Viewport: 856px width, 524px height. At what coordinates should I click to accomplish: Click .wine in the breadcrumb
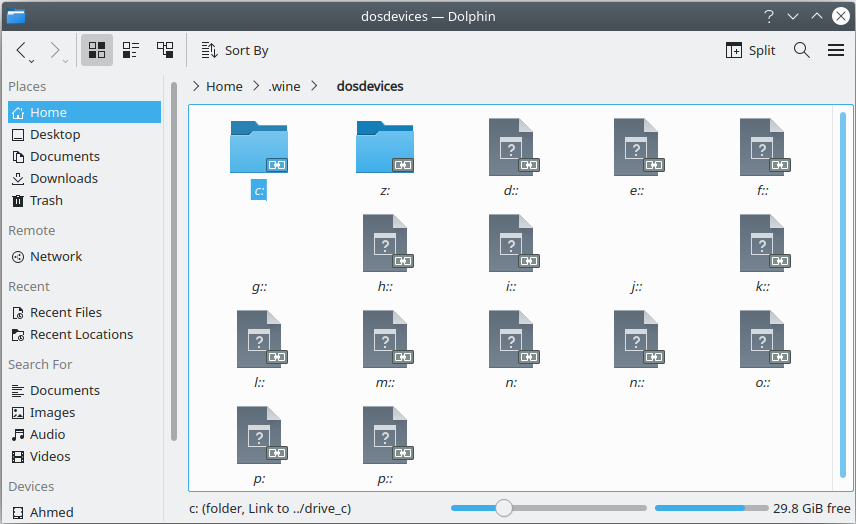[284, 86]
